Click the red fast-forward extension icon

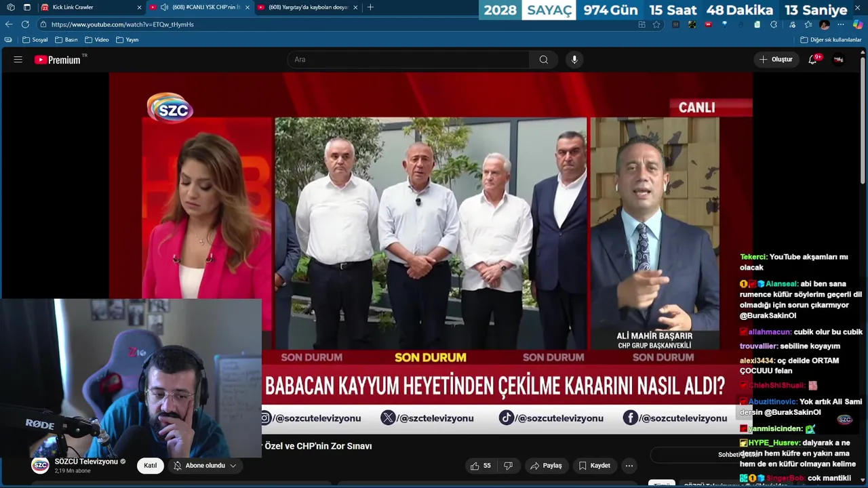click(x=709, y=24)
